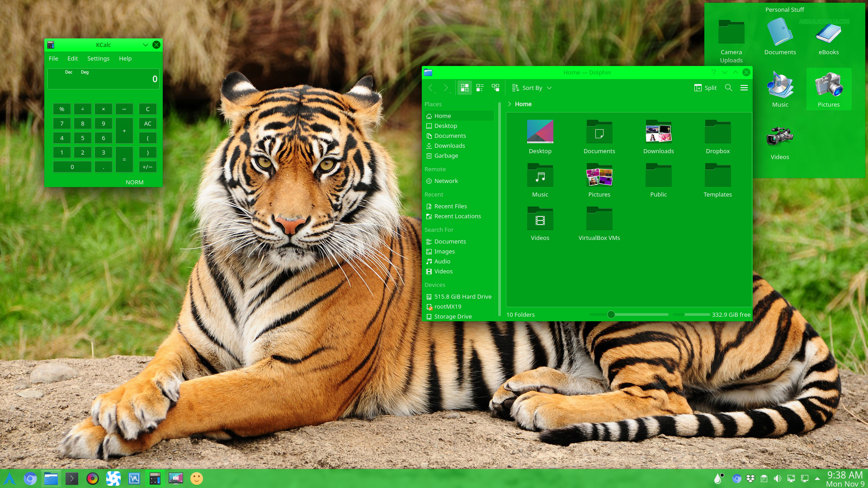Open Camera Uploads in Personal Stuff
Viewport: 868px width, 488px height.
click(x=731, y=41)
